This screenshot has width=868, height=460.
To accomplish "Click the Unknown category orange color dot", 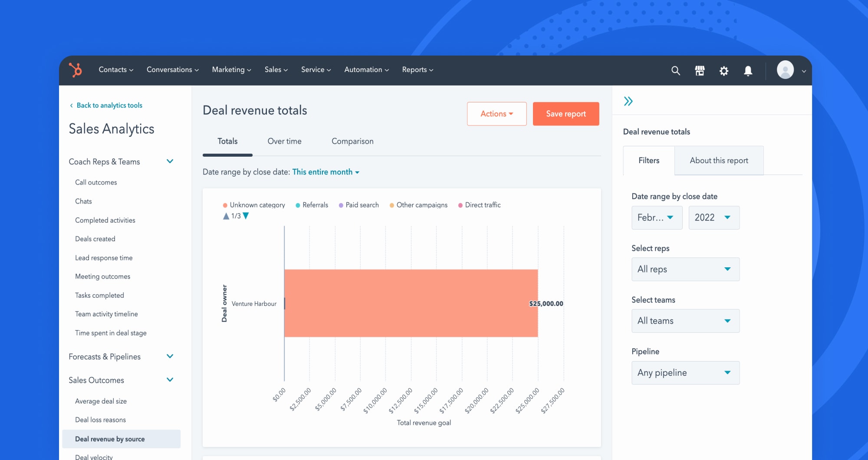I will tap(225, 204).
